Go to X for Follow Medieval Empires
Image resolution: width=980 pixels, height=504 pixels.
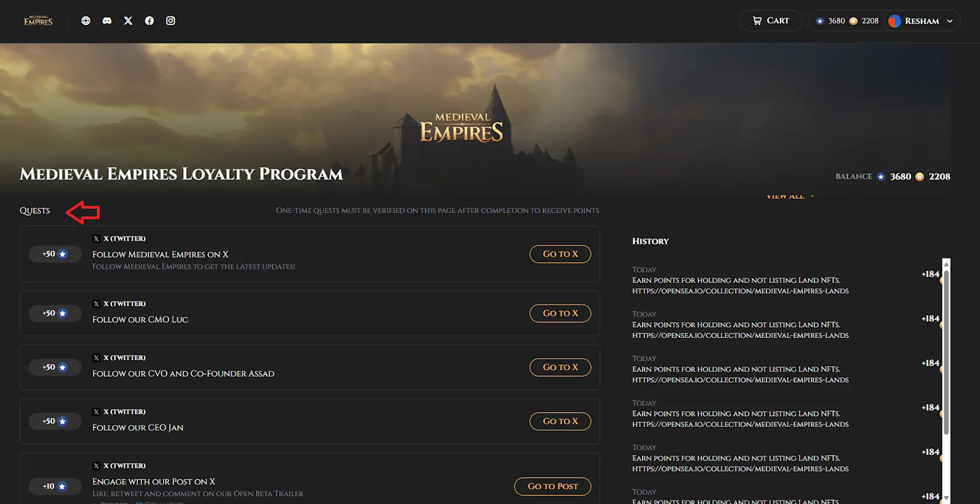coord(560,254)
